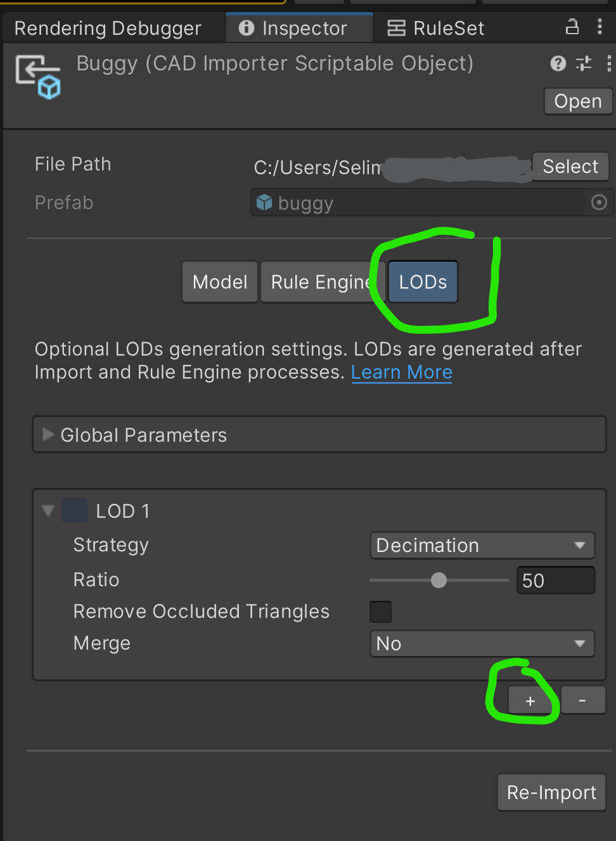This screenshot has width=616, height=841.
Task: Open the Prefab object picker
Action: (x=599, y=203)
